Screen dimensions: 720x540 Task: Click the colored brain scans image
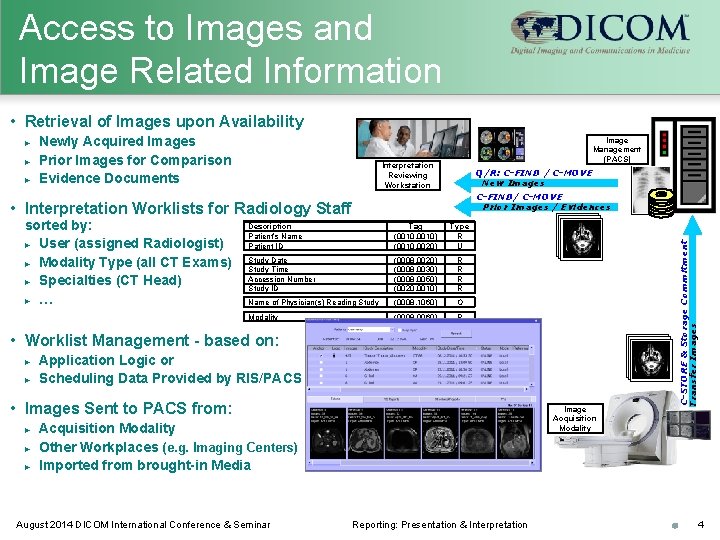[501, 144]
